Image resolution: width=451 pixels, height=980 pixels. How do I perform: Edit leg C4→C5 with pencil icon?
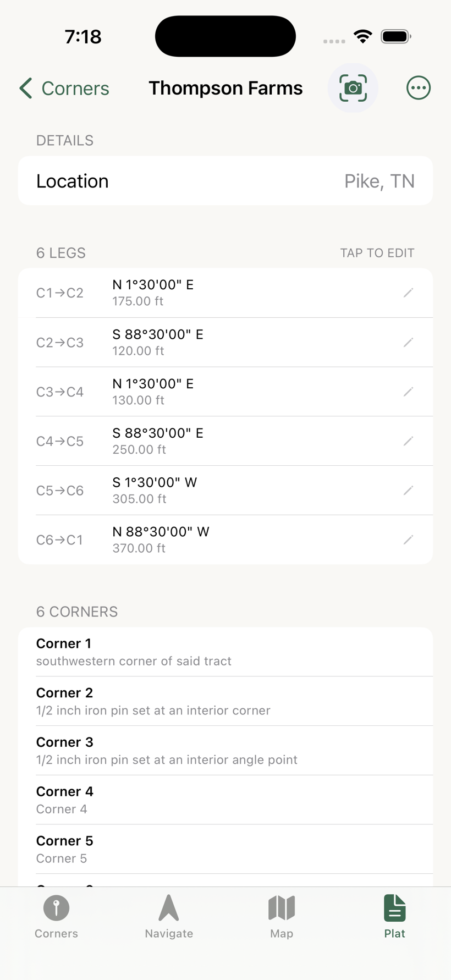tap(408, 441)
